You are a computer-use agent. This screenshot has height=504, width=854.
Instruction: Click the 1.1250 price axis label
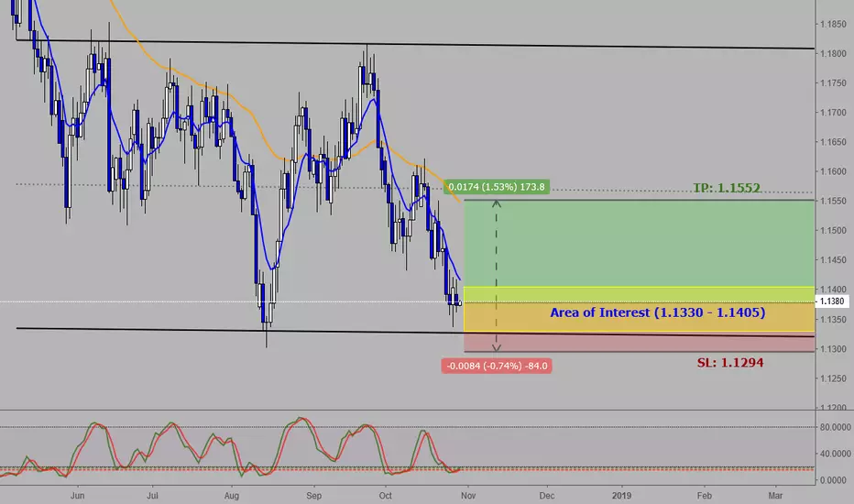[x=833, y=378]
